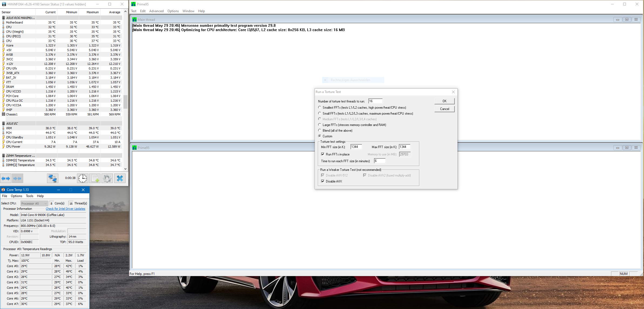Start logging with the spreadsheet plus icon

pyautogui.click(x=95, y=178)
